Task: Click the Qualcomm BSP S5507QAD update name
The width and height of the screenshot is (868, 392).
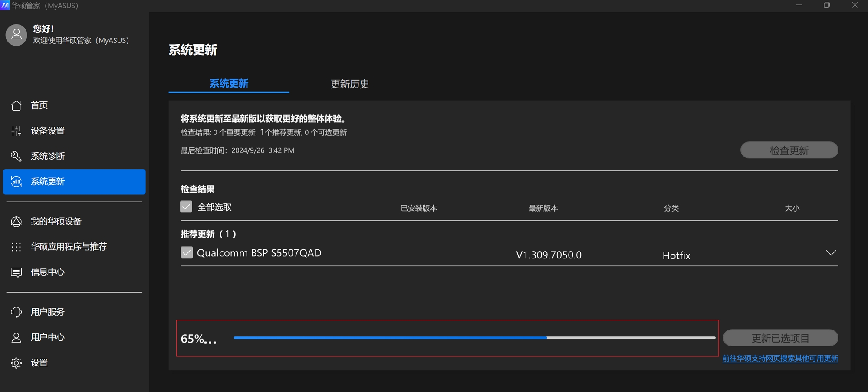Action: tap(259, 253)
